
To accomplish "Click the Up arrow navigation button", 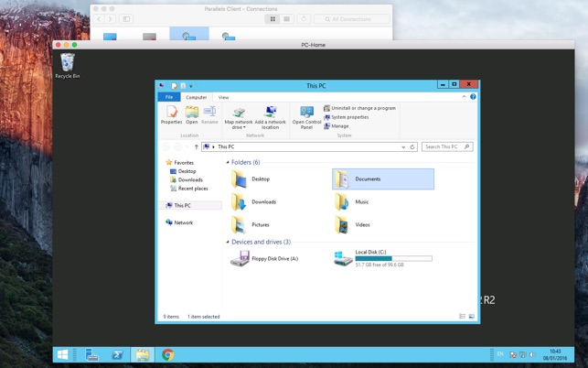I will 195,146.
